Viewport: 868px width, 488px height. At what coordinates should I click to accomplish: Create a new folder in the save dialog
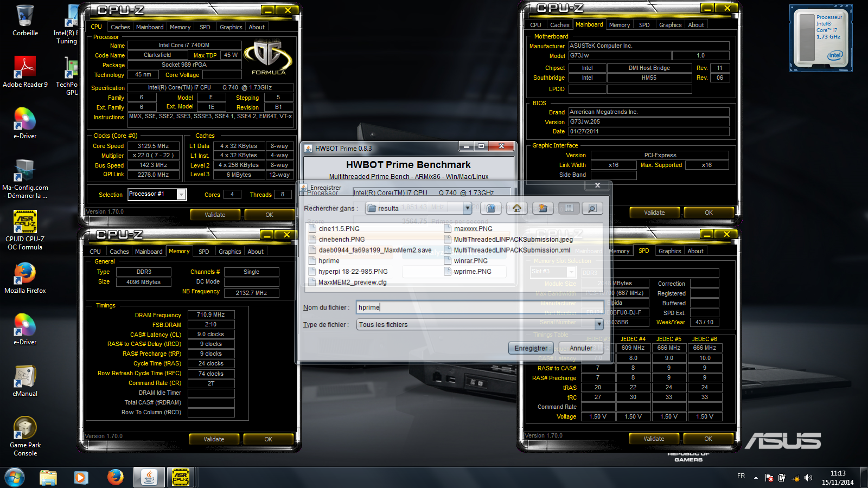click(542, 208)
